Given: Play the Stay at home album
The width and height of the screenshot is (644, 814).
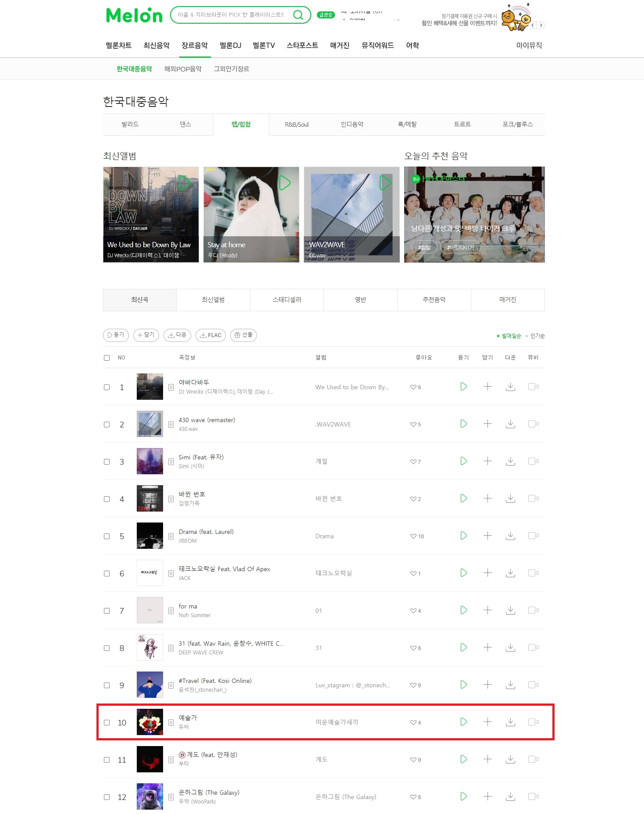Looking at the screenshot, I should tap(285, 183).
